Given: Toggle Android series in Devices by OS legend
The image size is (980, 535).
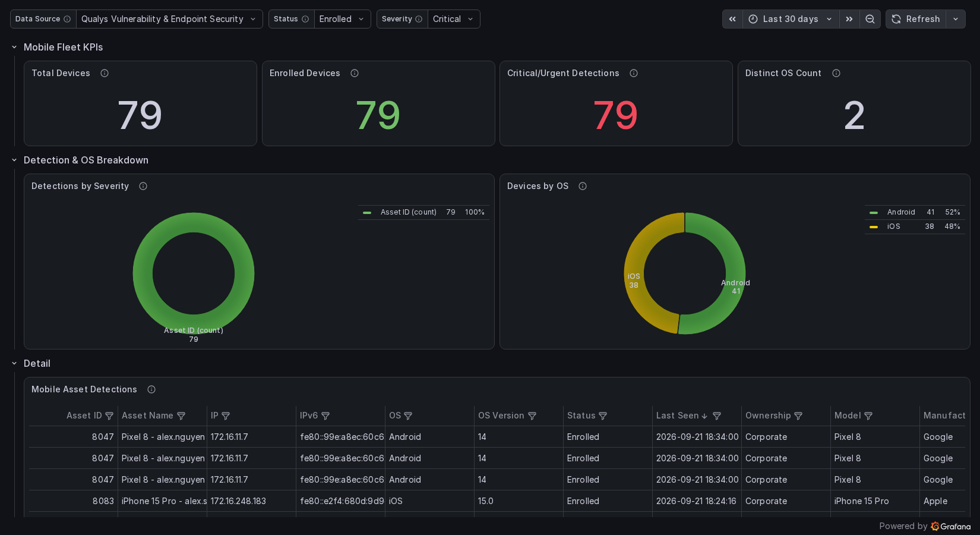Looking at the screenshot, I should [x=900, y=212].
